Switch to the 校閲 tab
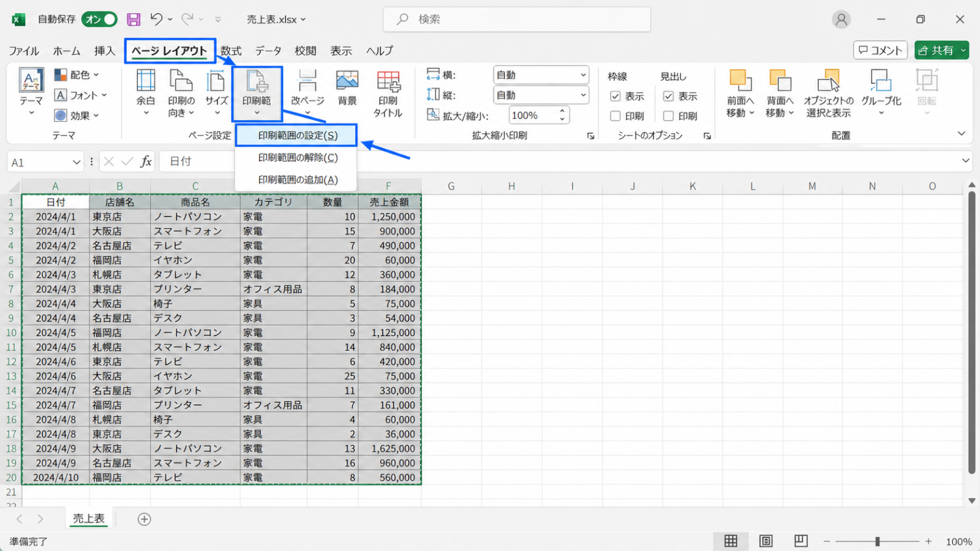 (x=305, y=51)
